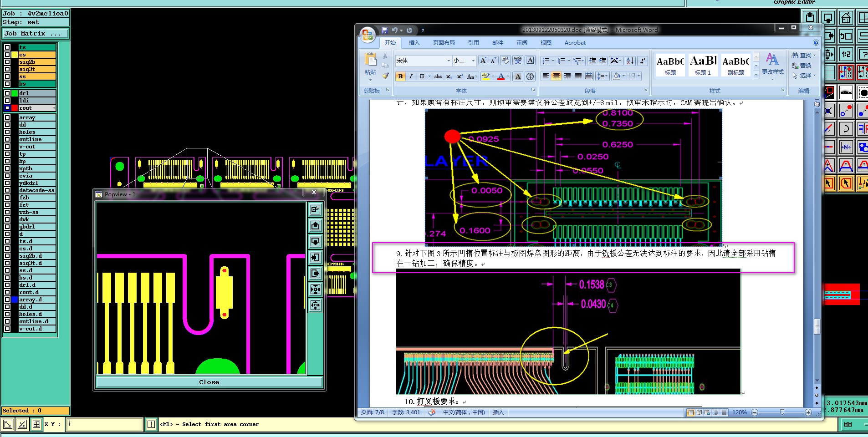The height and width of the screenshot is (437, 868).
Task: Switch to the 插入 ribbon tab
Action: click(414, 43)
